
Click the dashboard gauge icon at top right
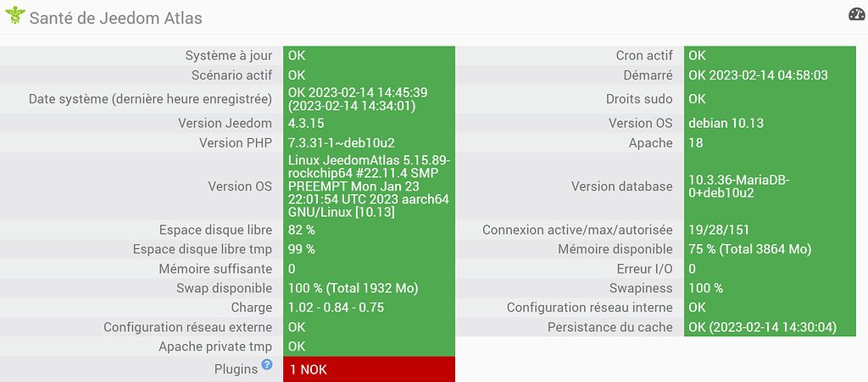click(856, 15)
